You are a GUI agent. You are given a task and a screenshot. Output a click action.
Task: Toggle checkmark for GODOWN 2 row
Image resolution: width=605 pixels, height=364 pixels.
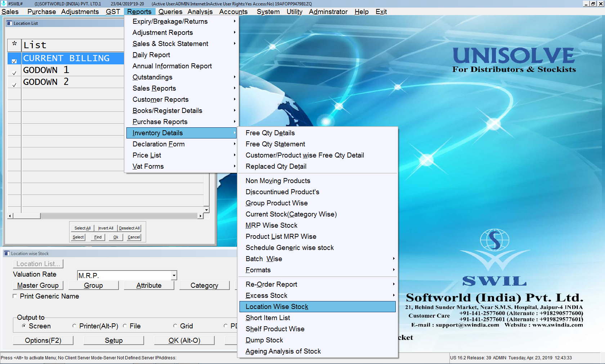point(14,85)
